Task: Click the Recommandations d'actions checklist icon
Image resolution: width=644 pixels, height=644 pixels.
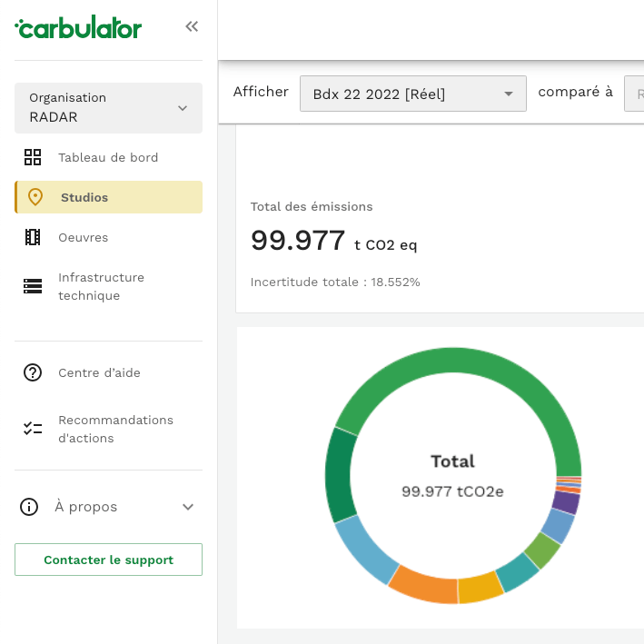Action: (x=33, y=429)
